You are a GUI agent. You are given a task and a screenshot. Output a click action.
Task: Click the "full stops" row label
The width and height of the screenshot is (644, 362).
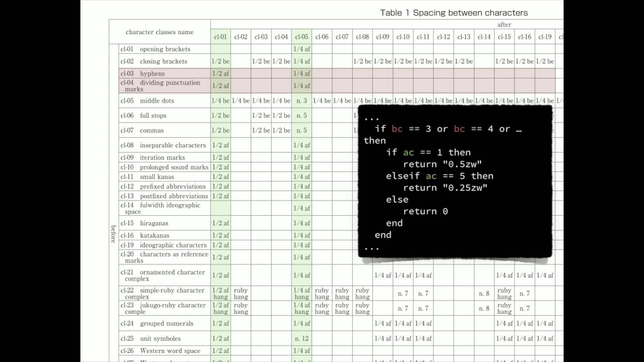click(153, 116)
